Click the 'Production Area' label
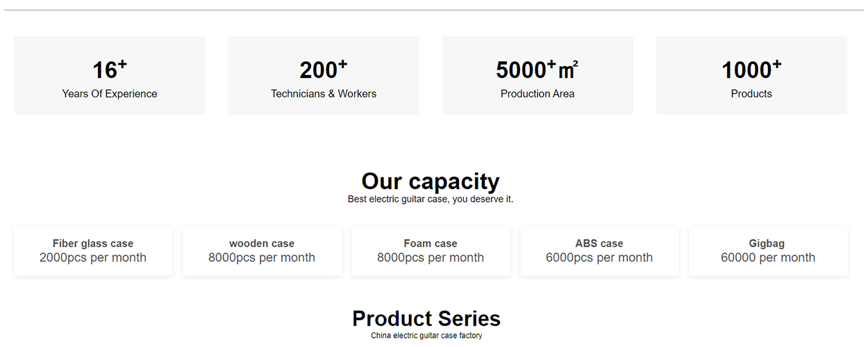This screenshot has width=868, height=347. tap(537, 94)
